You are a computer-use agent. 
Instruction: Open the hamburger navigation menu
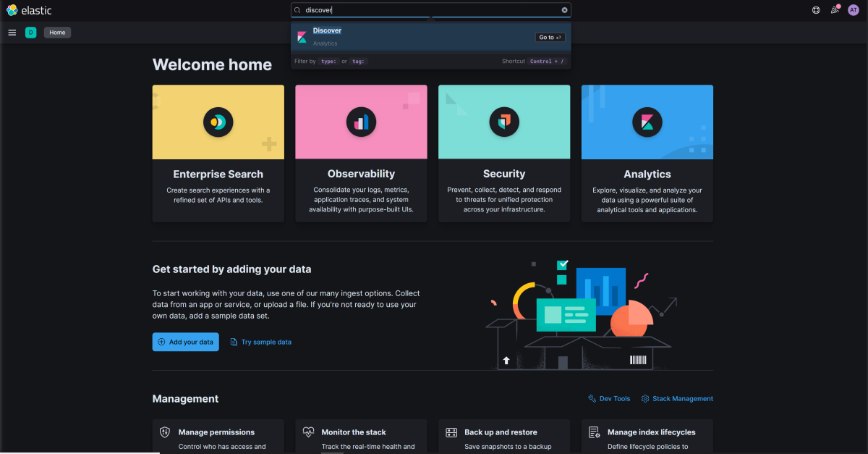coord(12,33)
